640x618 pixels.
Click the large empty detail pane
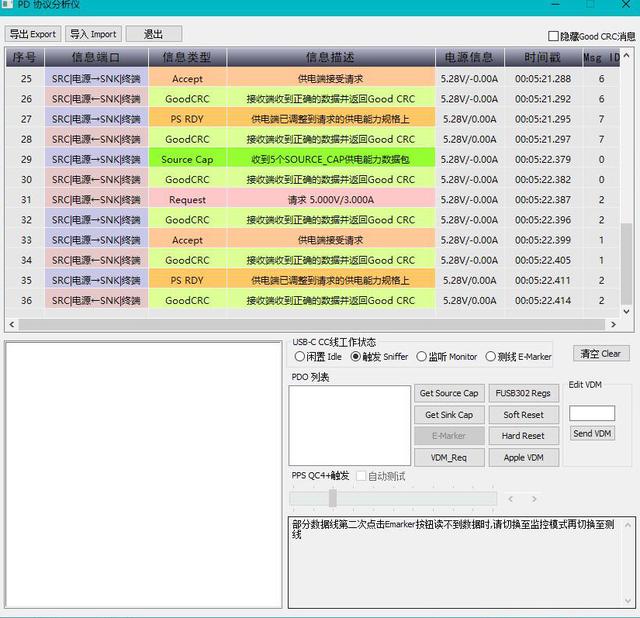click(x=143, y=475)
